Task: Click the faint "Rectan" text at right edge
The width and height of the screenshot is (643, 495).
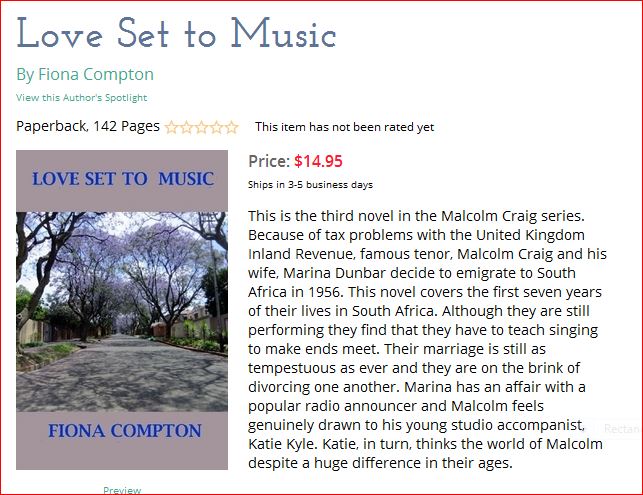Action: tap(621, 428)
